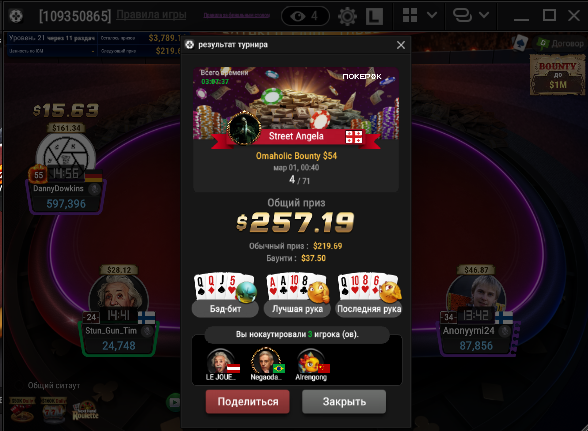
Task: Expand the grid layout dropdown arrow
Action: 432,15
